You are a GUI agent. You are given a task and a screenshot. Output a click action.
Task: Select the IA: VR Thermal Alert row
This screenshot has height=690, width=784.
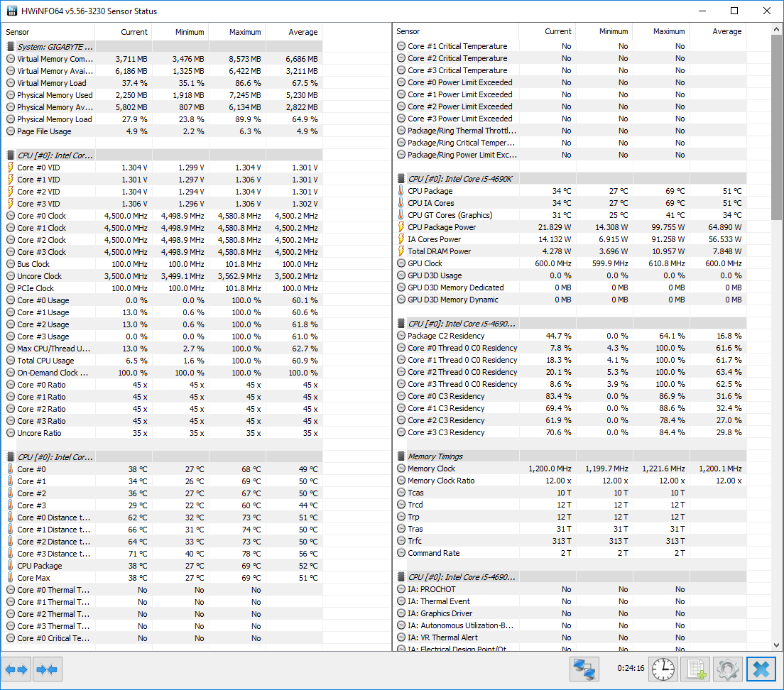click(571, 637)
